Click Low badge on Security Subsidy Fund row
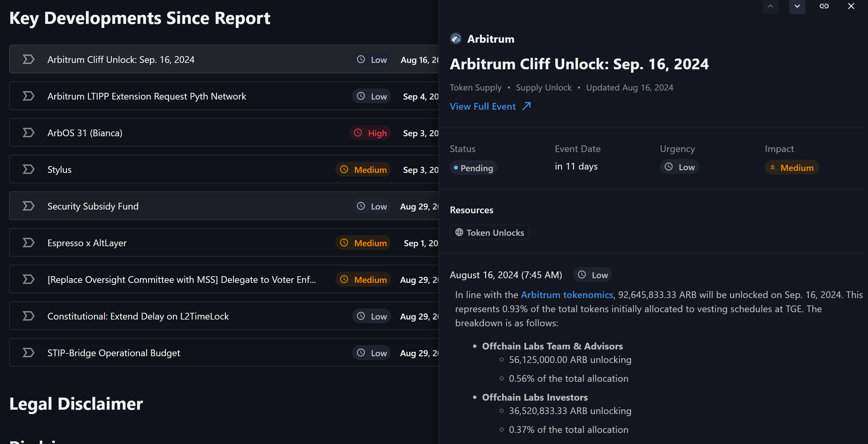The width and height of the screenshot is (868, 444). (371, 206)
